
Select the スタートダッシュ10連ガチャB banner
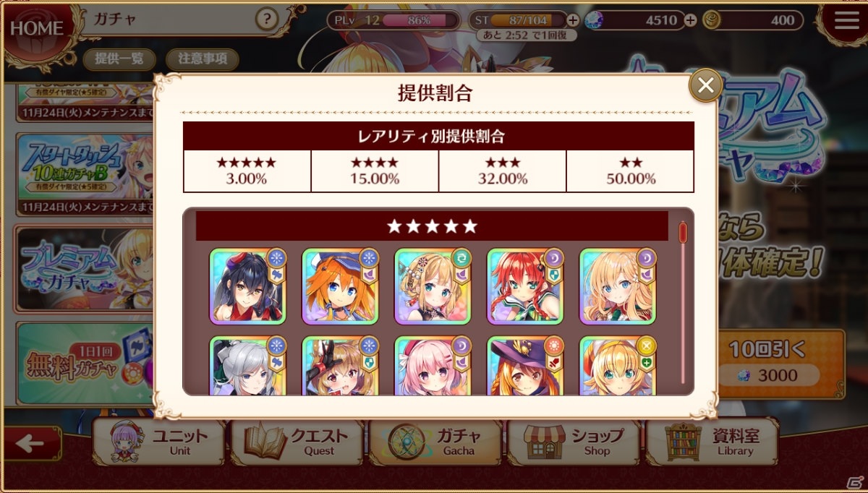(x=84, y=173)
